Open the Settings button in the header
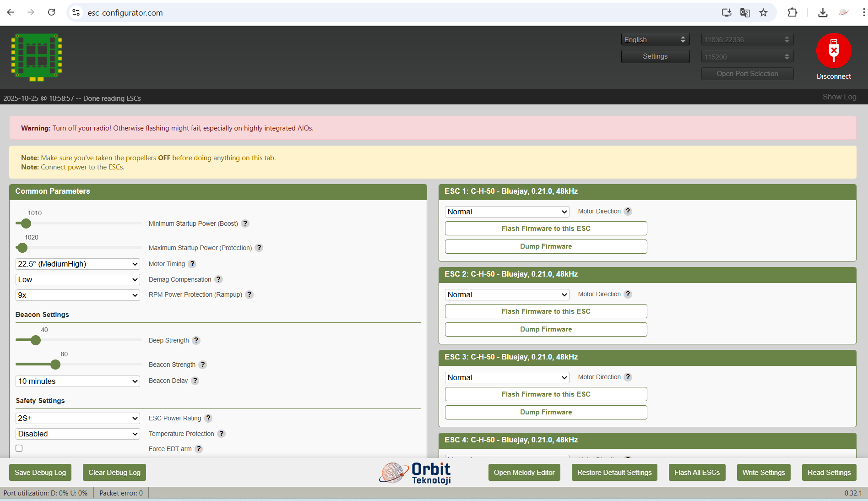Image resolution: width=868 pixels, height=501 pixels. point(655,56)
